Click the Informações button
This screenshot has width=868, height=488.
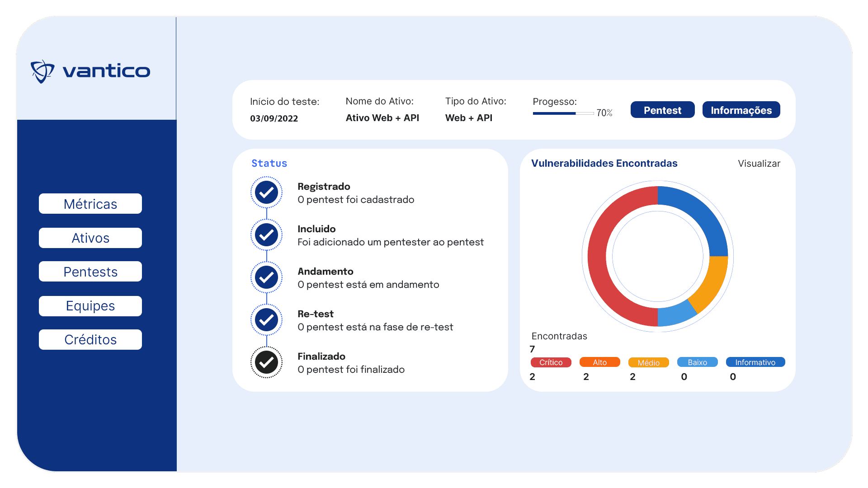coord(741,109)
